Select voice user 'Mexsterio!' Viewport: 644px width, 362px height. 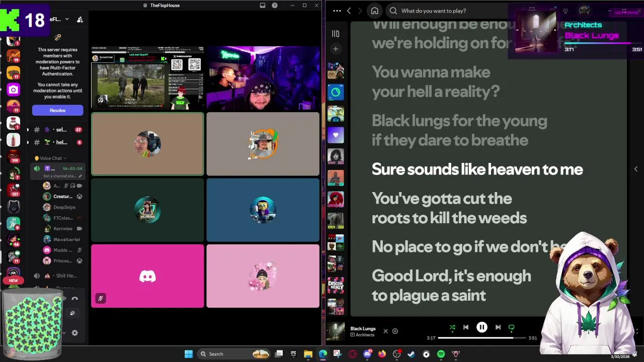click(62, 239)
